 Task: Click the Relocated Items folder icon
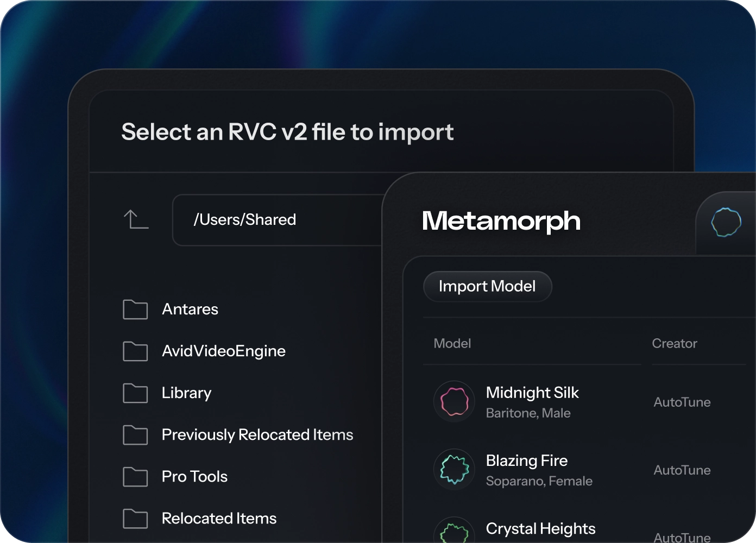[135, 518]
